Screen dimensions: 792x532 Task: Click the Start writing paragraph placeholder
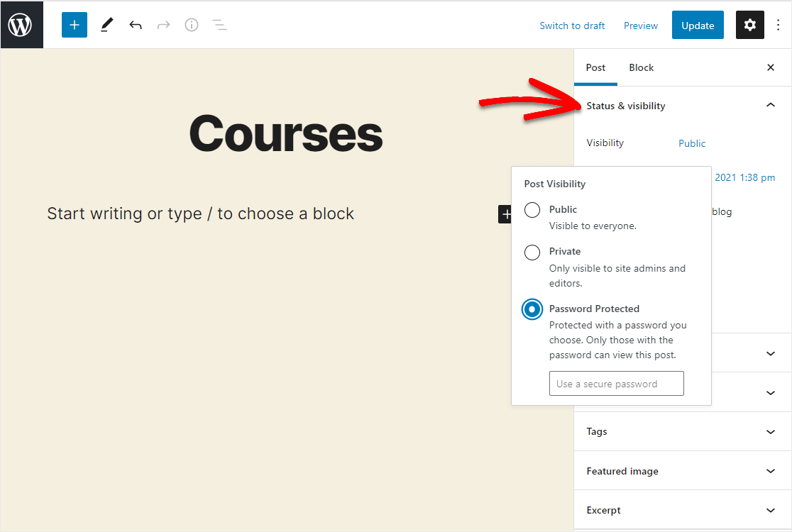pyautogui.click(x=201, y=214)
